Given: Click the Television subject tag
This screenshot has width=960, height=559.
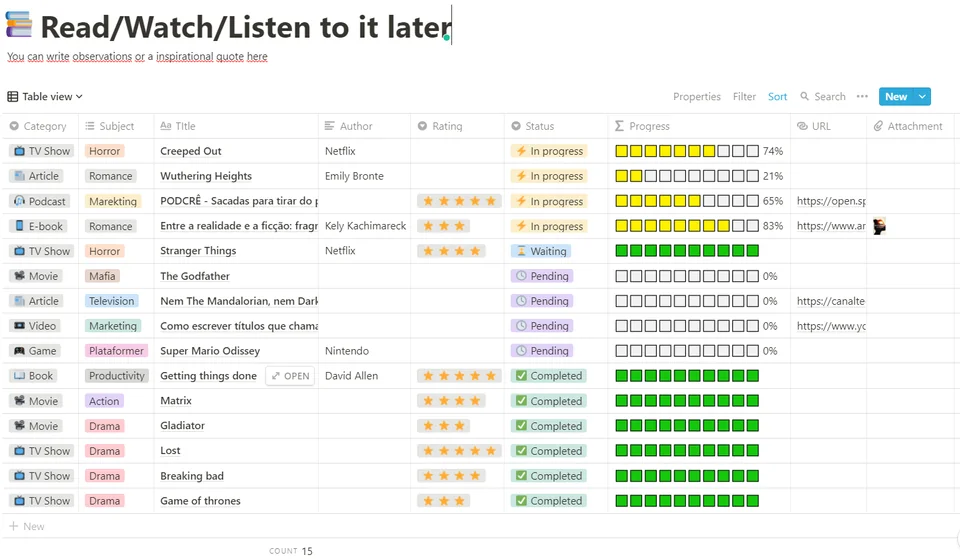Looking at the screenshot, I should pyautogui.click(x=111, y=301).
